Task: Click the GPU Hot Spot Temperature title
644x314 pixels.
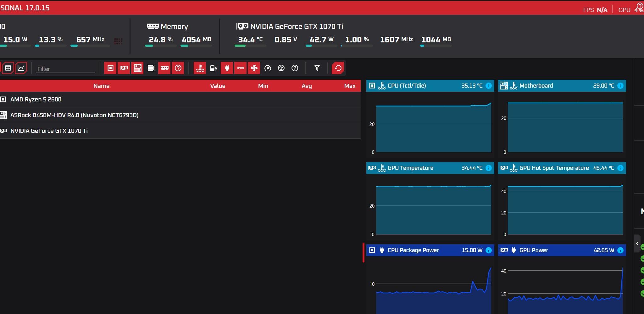Action: tap(554, 168)
